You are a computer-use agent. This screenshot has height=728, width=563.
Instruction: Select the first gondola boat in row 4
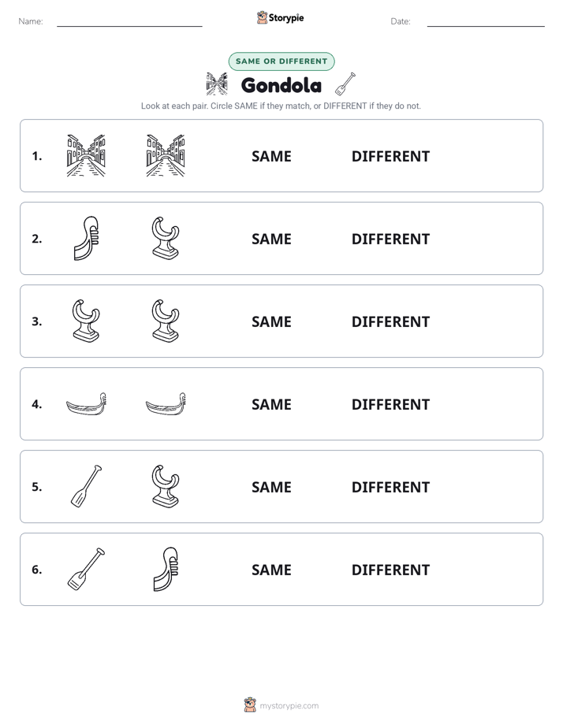[x=87, y=403]
